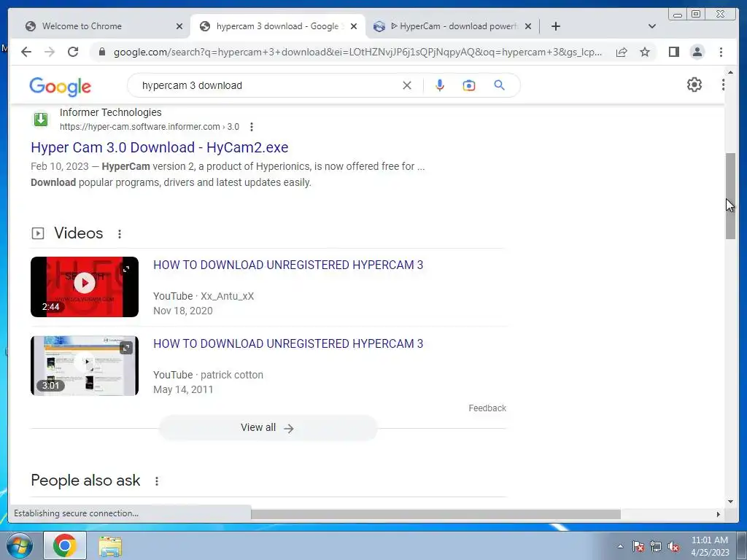Viewport: 747px width, 560px height.
Task: Click the scroll up arrow
Action: 730,72
